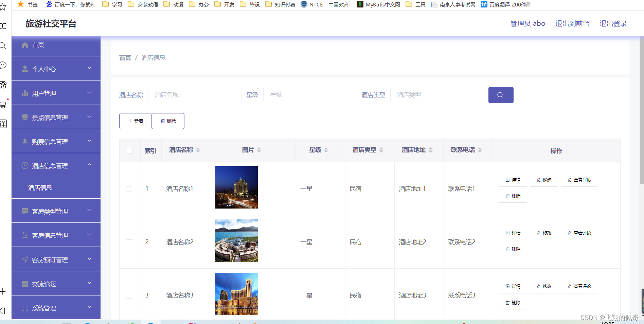Check the checkbox for row 酒店名称1
The height and width of the screenshot is (324, 644).
coord(129,189)
